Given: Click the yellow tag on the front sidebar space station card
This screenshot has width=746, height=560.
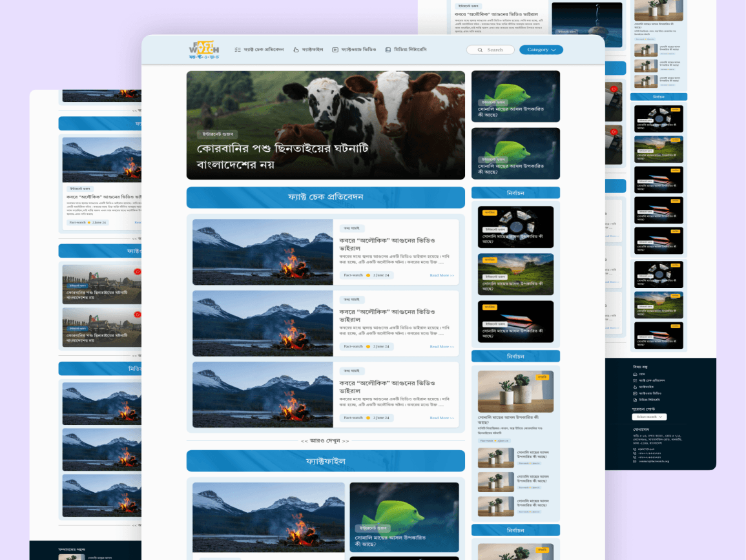Looking at the screenshot, I should click(x=490, y=213).
